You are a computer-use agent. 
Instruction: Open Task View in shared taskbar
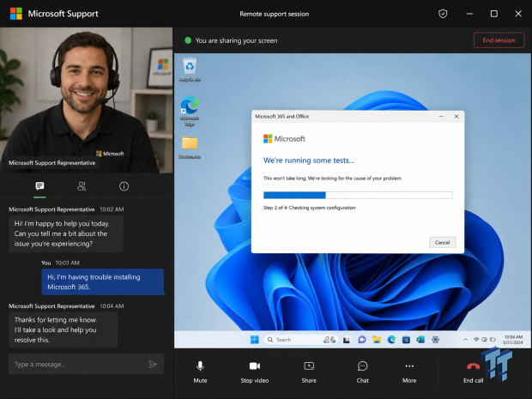[x=347, y=340]
